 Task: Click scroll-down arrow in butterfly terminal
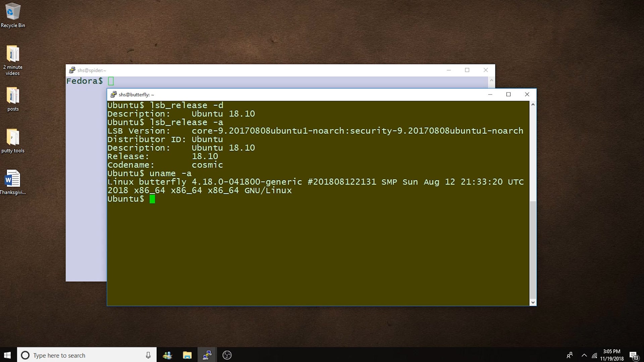tap(533, 302)
